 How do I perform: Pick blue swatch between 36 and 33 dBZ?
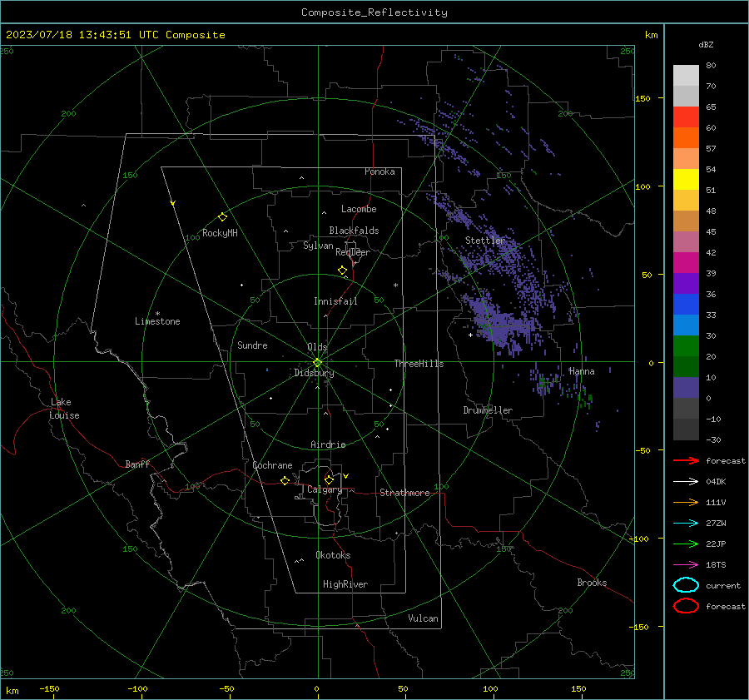point(686,305)
